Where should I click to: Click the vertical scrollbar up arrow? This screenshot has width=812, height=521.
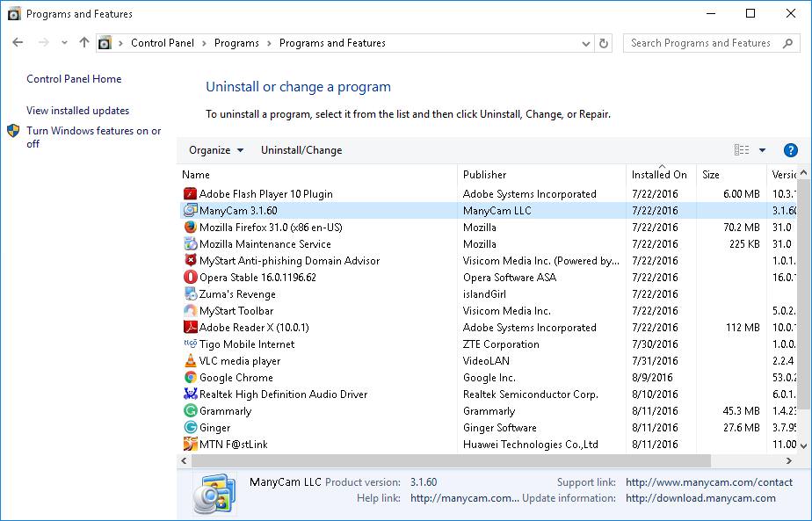(x=803, y=172)
